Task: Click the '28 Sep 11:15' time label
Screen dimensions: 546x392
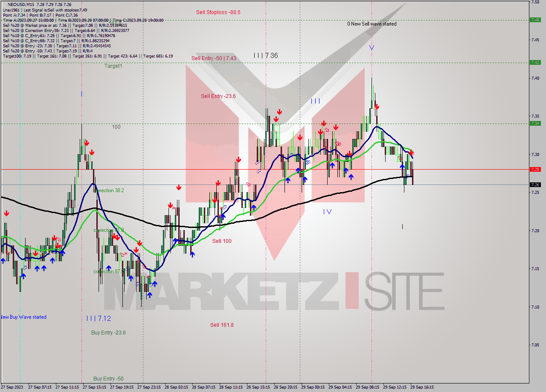Action: 231,387
